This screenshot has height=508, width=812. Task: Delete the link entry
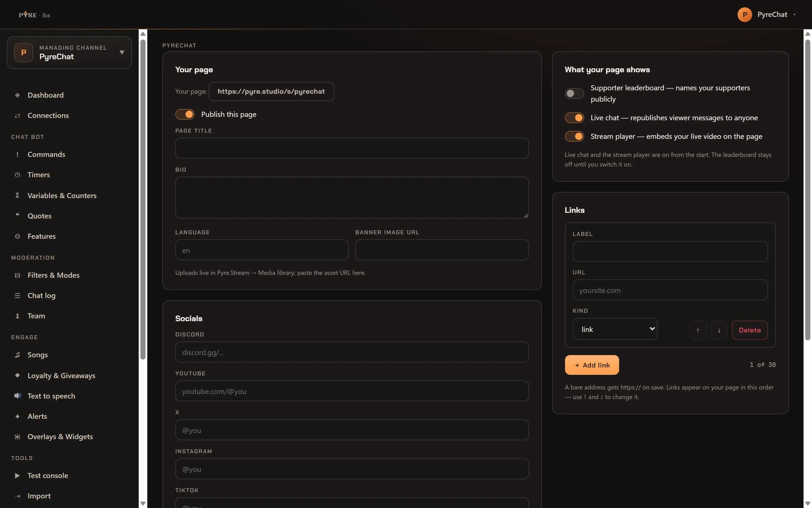pos(750,330)
